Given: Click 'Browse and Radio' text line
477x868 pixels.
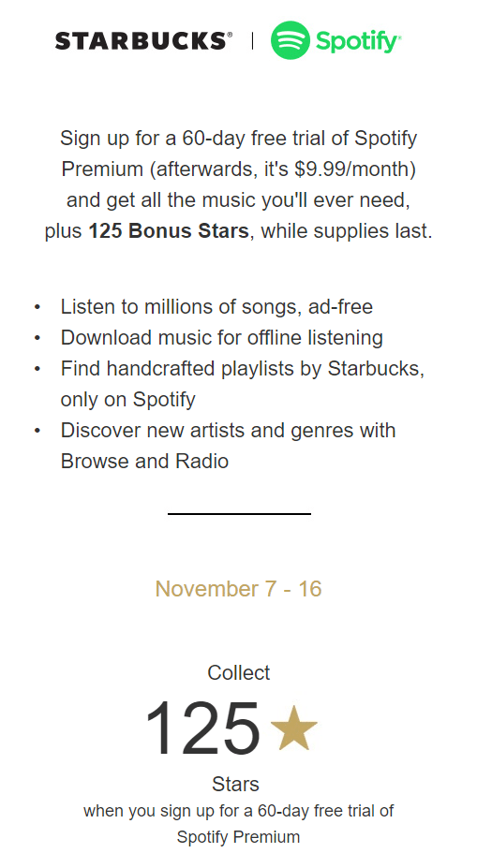Looking at the screenshot, I should [x=144, y=461].
